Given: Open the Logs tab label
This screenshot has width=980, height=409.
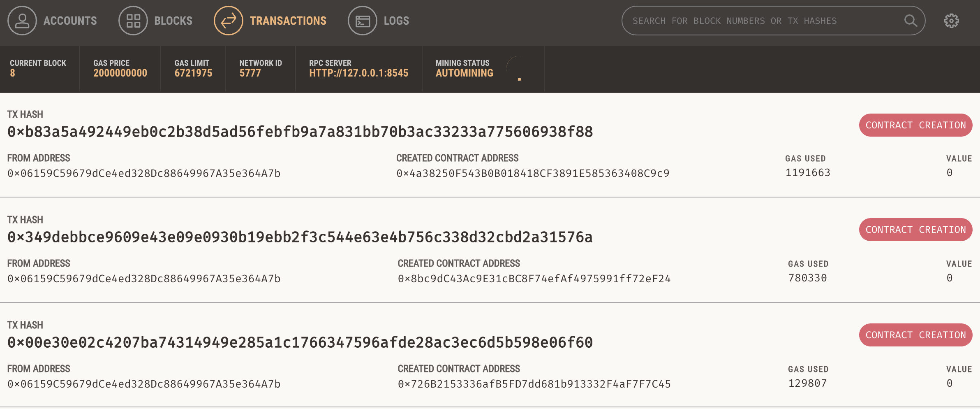Looking at the screenshot, I should click(x=396, y=21).
